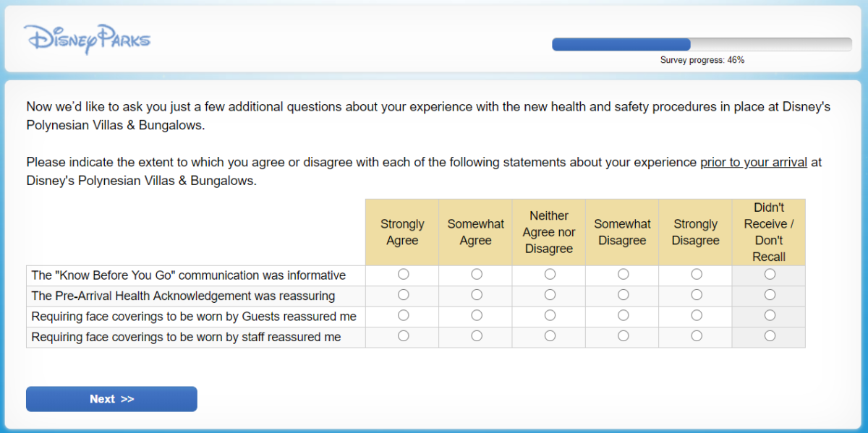Mark Don't Recall for staff face coverings row
The image size is (868, 433).
(770, 336)
